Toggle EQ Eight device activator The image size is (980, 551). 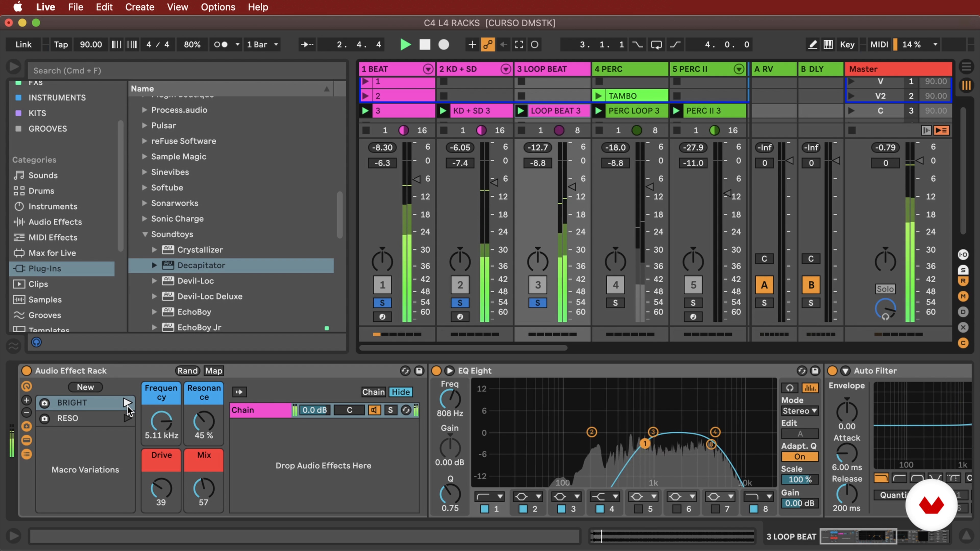tap(436, 371)
